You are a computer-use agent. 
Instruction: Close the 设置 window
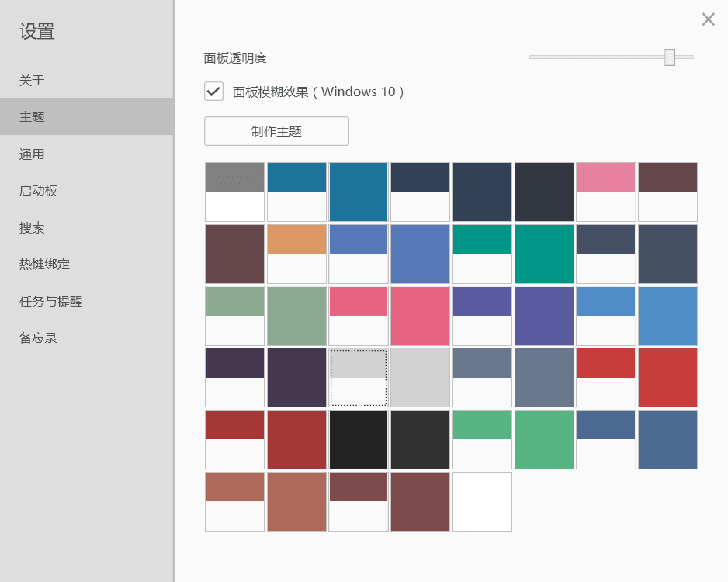coord(708,19)
